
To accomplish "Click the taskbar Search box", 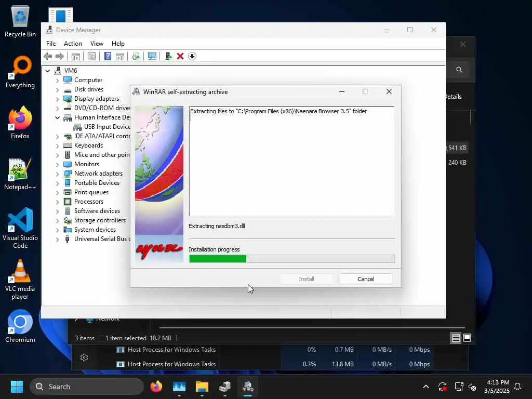I will (x=87, y=387).
